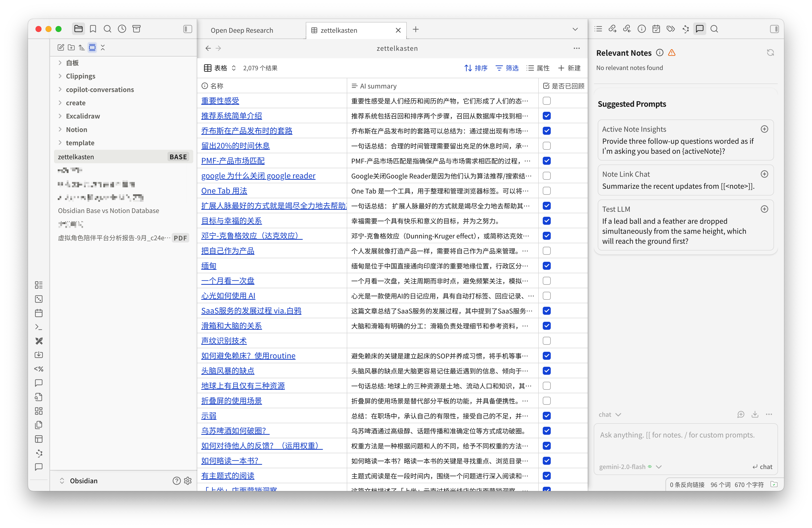
Task: Open help icon next to vault name
Action: click(x=176, y=480)
